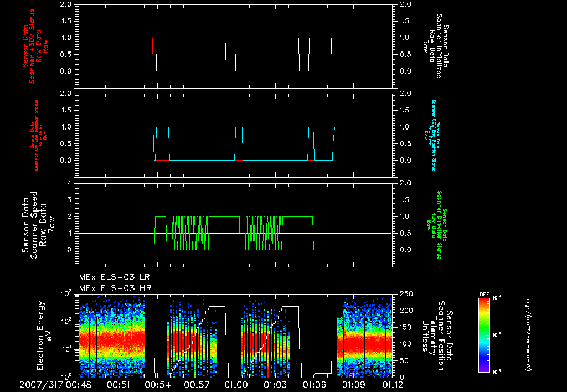567x392 pixels.
Task: Click the electron spectrogram block starting at 00:48
Action: tap(112, 336)
